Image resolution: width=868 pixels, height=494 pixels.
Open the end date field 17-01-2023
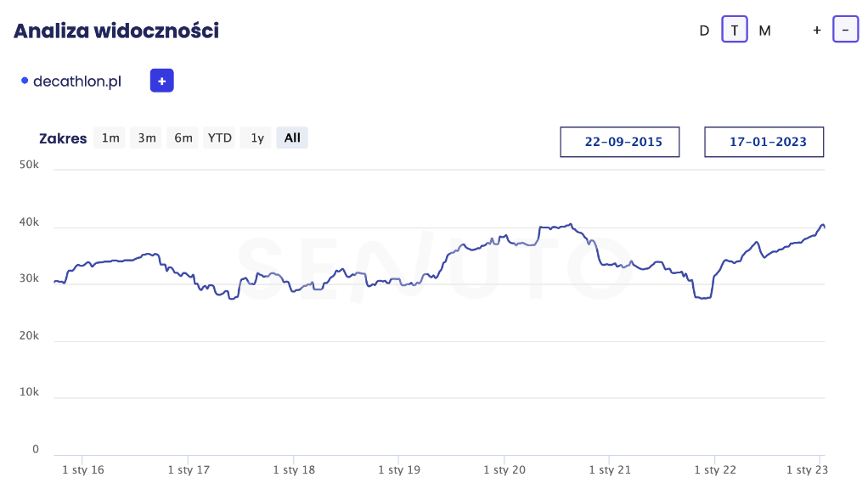pos(764,142)
